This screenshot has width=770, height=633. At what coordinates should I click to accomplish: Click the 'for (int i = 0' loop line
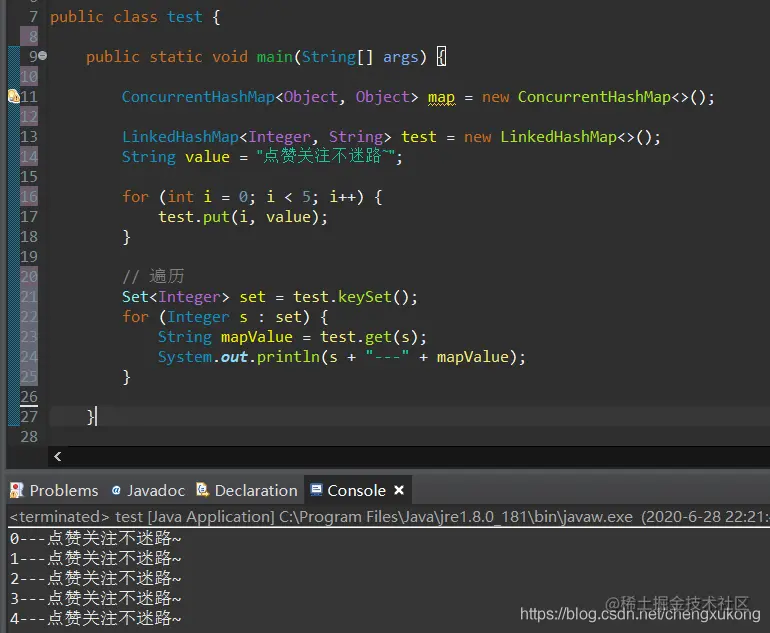pos(252,197)
